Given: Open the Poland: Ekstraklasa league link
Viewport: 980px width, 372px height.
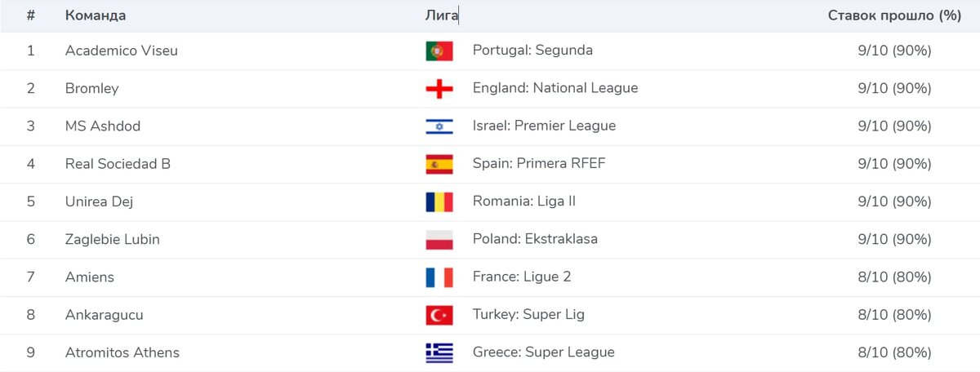Looking at the screenshot, I should 535,240.
